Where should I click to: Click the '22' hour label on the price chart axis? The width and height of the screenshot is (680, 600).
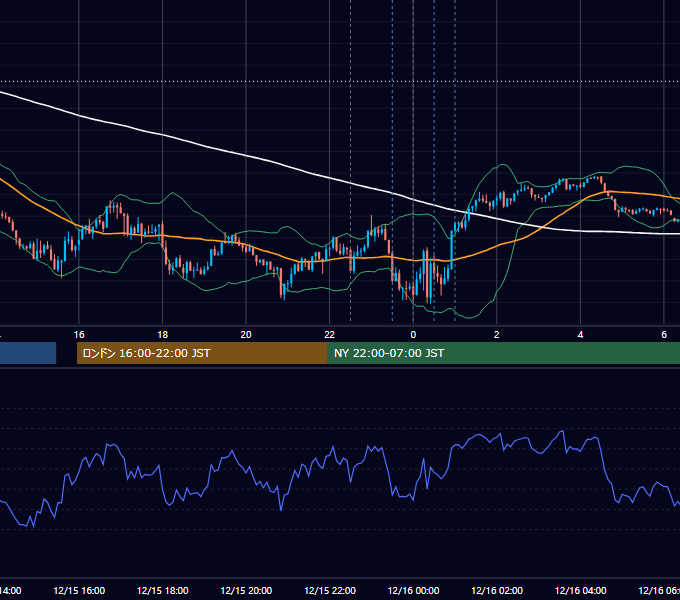[x=330, y=335]
